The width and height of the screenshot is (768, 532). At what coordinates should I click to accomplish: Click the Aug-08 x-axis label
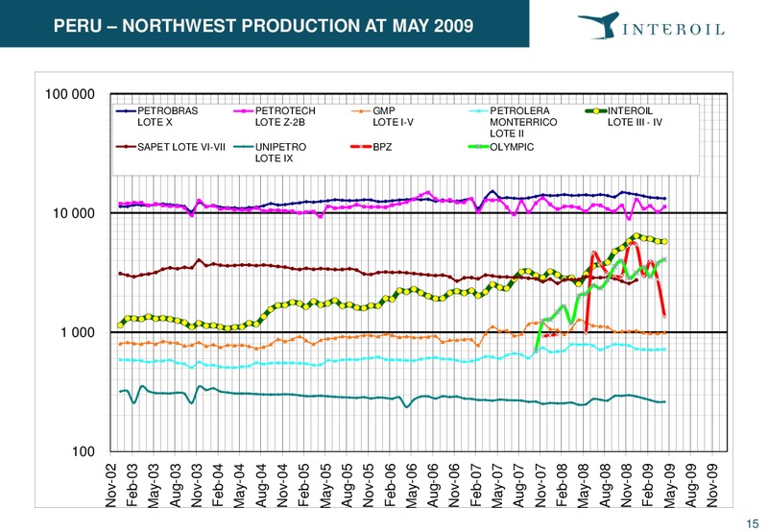coord(607,486)
